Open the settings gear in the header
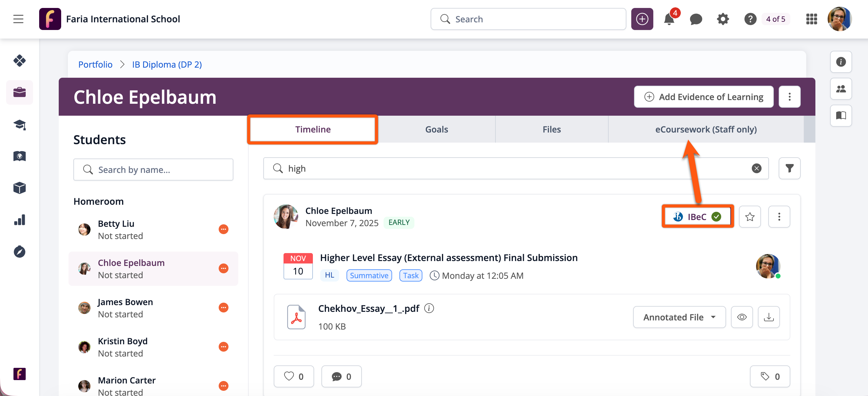 (x=723, y=19)
